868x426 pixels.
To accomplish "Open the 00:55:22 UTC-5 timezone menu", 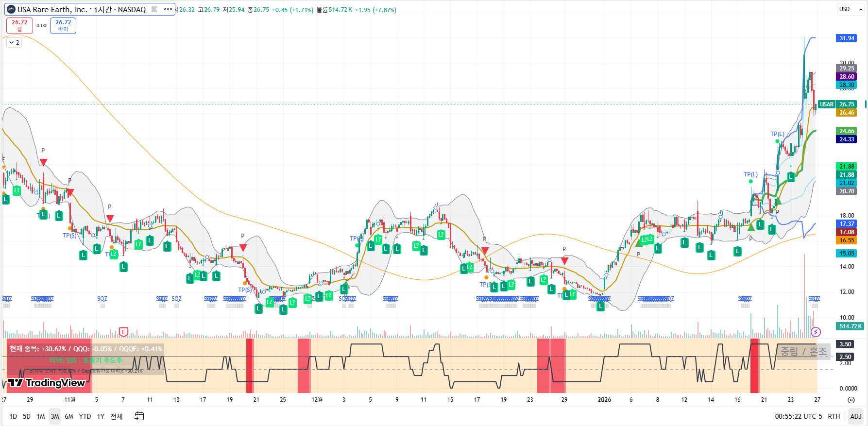I will click(799, 416).
